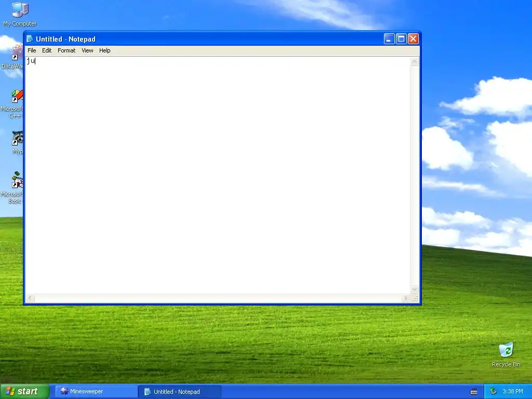This screenshot has height=399, width=532.
Task: Maximize the Notepad window
Action: [x=401, y=39]
